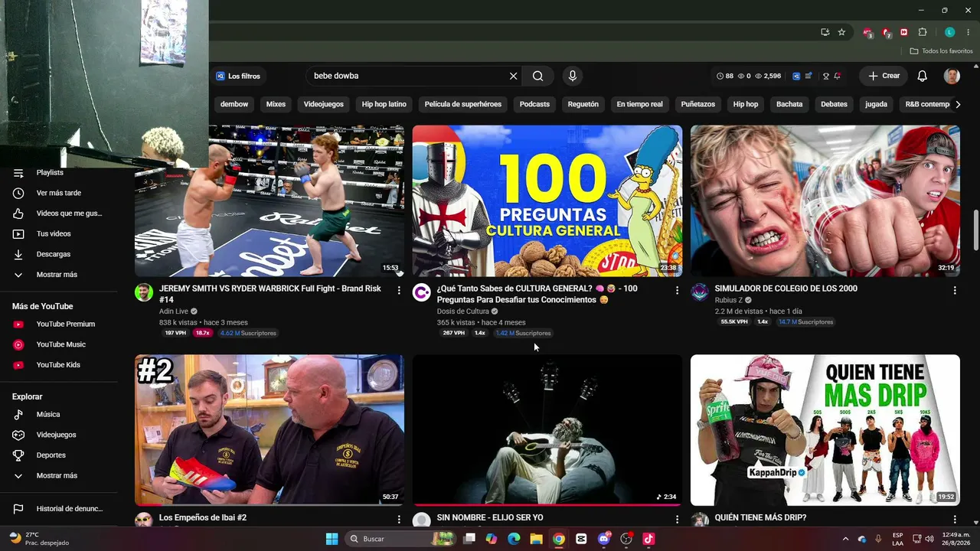This screenshot has width=980, height=551.
Task: Click the magnifier search button
Action: (538, 76)
